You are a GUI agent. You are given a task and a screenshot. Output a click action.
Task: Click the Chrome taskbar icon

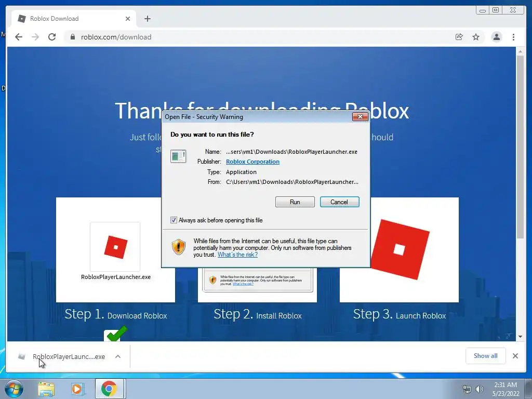pyautogui.click(x=109, y=389)
